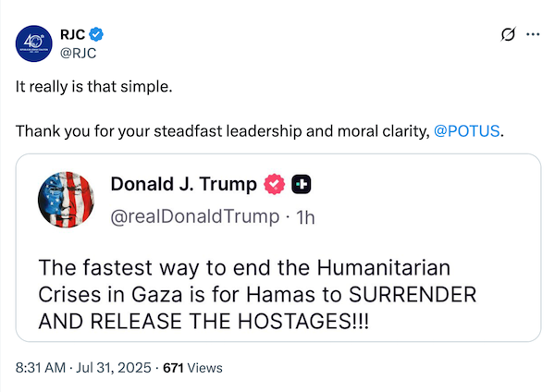Open the Donald J. Trump display name

click(x=183, y=185)
